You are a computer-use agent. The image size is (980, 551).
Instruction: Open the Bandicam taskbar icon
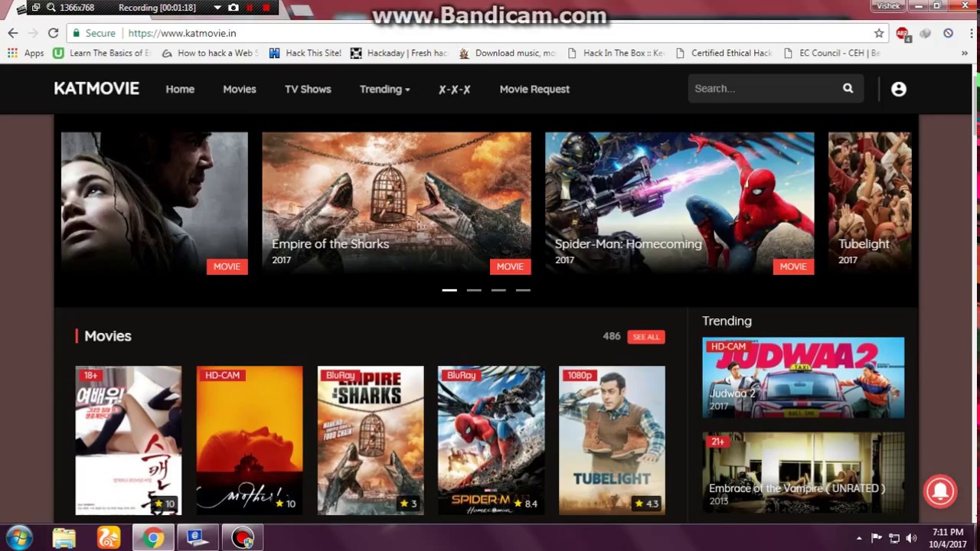pos(243,538)
